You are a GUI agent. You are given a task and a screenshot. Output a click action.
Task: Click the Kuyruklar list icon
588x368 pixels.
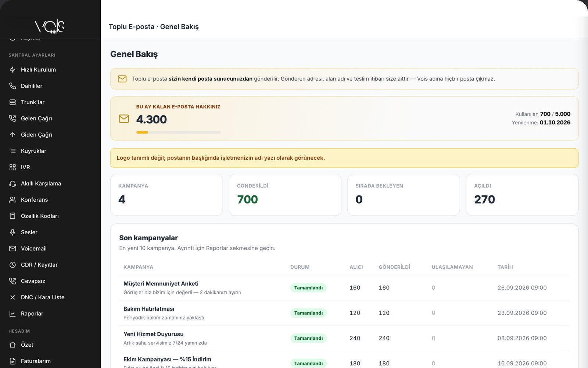[12, 151]
